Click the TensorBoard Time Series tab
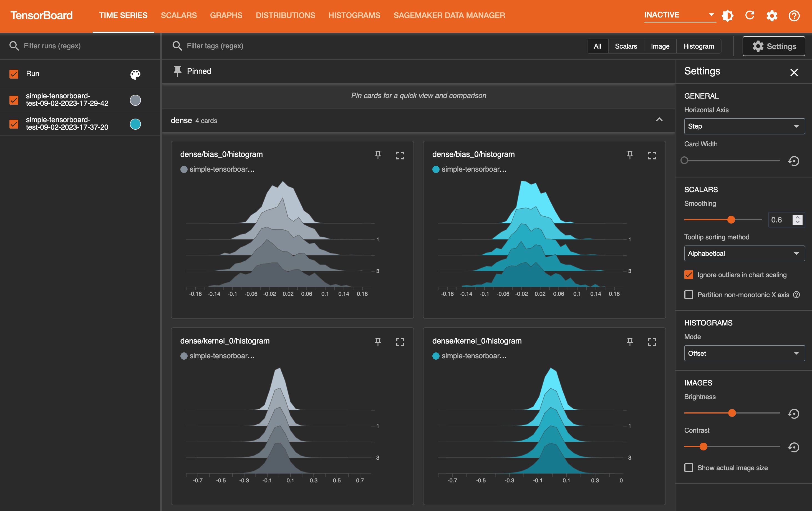 coord(122,15)
